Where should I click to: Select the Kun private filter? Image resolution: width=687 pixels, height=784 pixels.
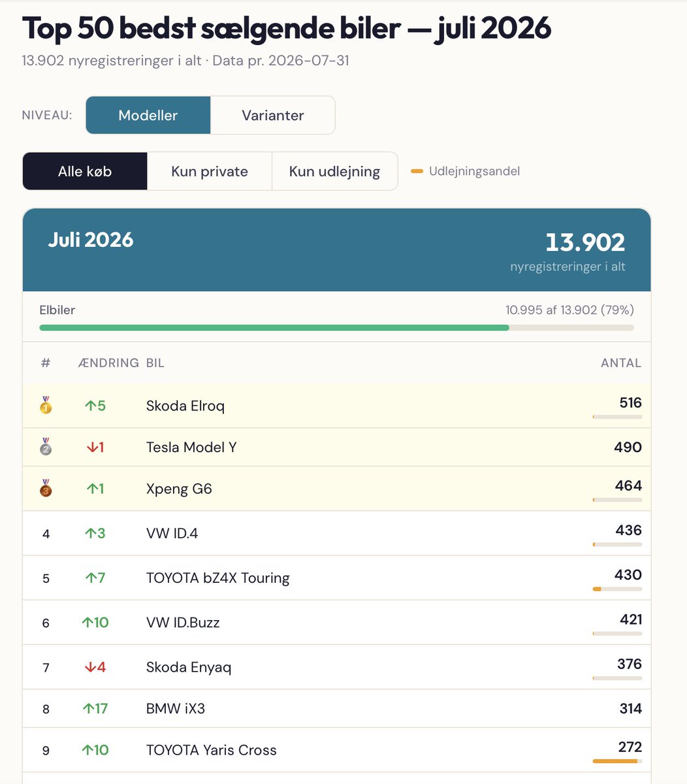[210, 171]
